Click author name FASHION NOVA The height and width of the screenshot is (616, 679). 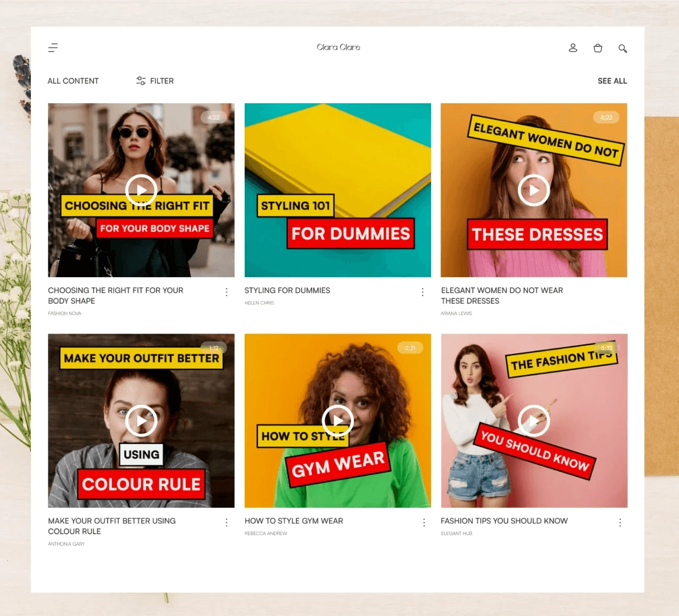coord(64,313)
